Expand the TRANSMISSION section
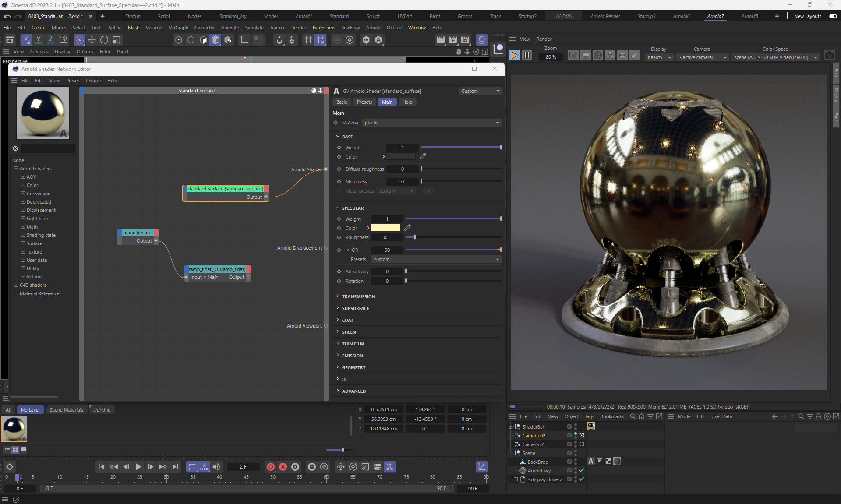 (x=358, y=296)
